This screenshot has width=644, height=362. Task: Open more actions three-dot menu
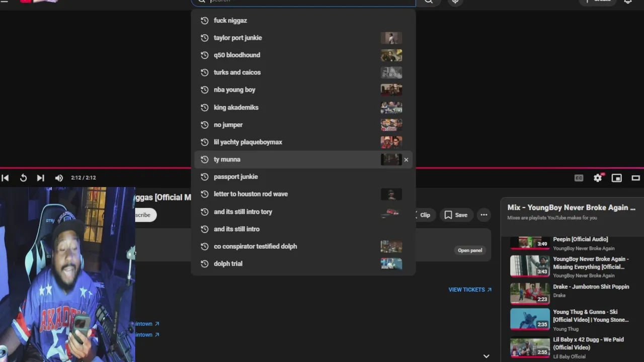pos(484,215)
